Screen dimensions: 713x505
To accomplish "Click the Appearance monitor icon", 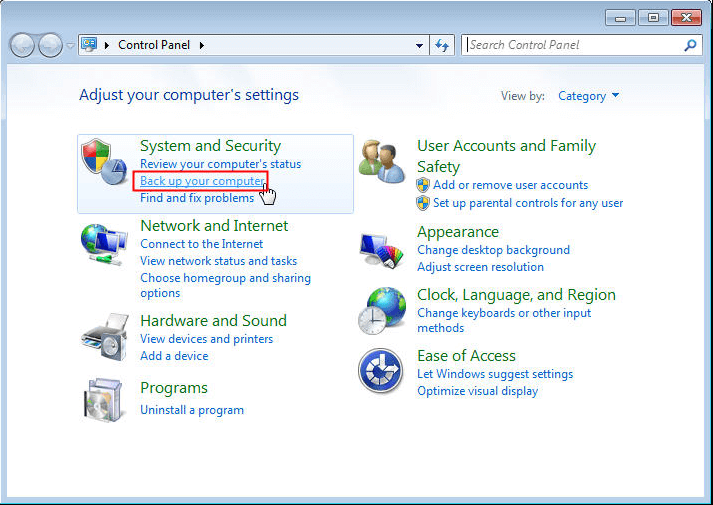I will click(x=382, y=250).
